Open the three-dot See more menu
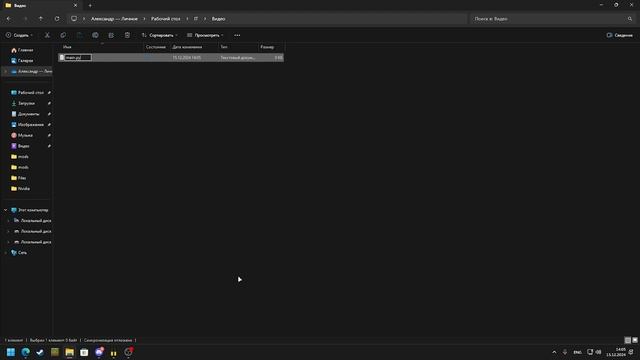Viewport: 640px width, 360px height. point(237,36)
